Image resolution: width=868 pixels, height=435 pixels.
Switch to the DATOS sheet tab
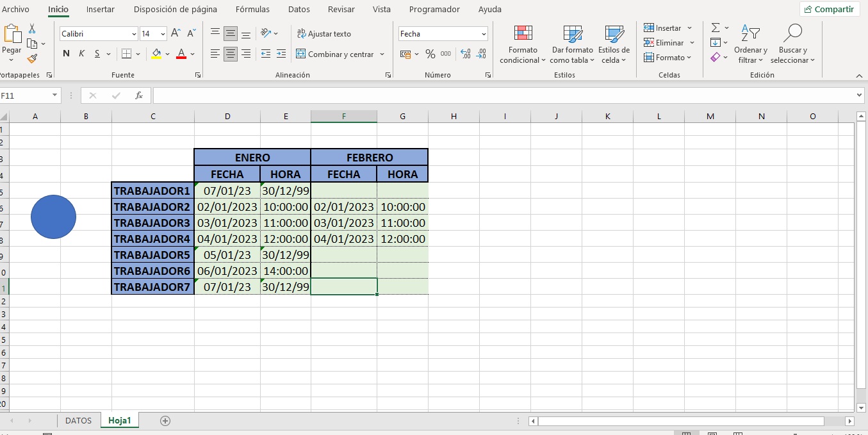[x=78, y=421]
